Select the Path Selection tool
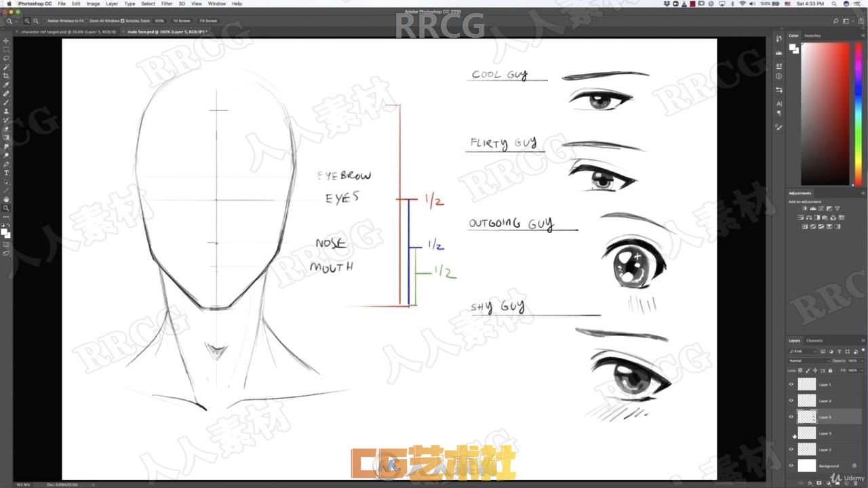 pos(7,182)
